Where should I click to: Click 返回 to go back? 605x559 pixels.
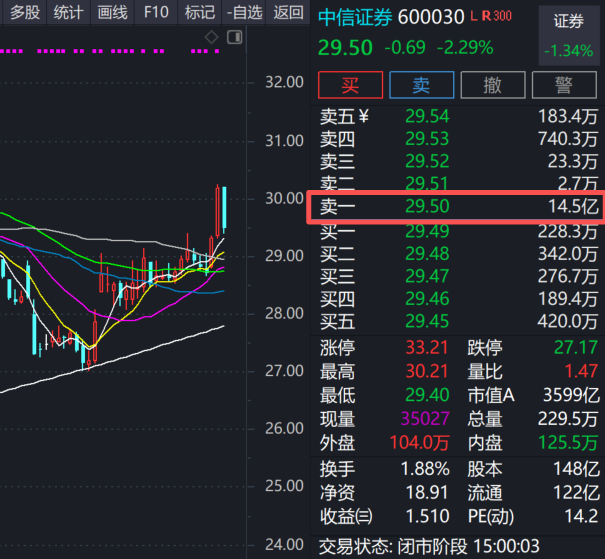[x=288, y=12]
